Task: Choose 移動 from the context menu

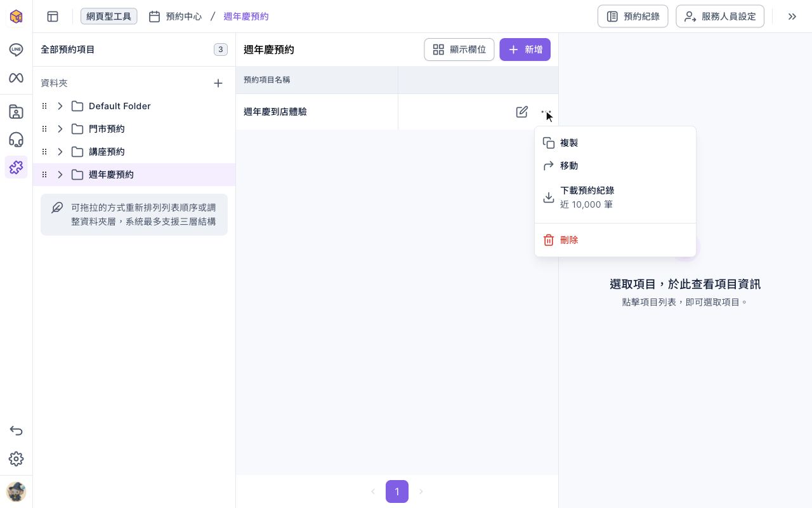Action: pos(615,166)
